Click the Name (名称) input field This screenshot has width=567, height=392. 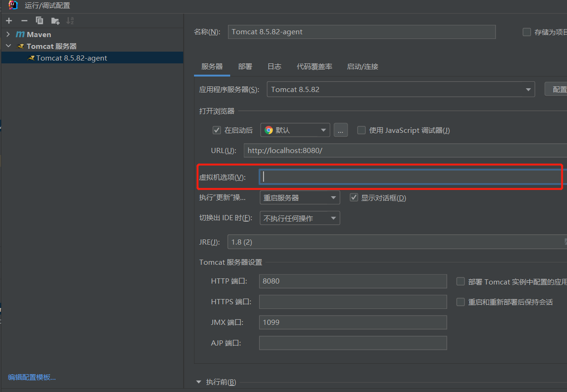pyautogui.click(x=362, y=32)
